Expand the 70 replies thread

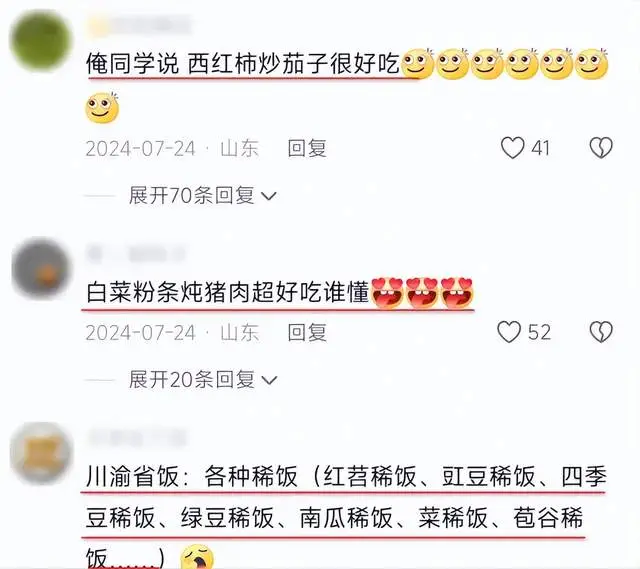pyautogui.click(x=202, y=195)
